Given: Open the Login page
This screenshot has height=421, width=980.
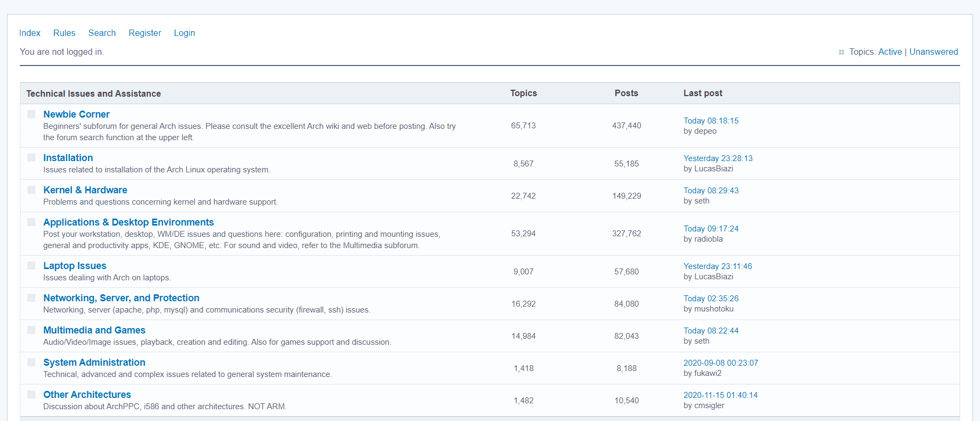Looking at the screenshot, I should pyautogui.click(x=184, y=33).
